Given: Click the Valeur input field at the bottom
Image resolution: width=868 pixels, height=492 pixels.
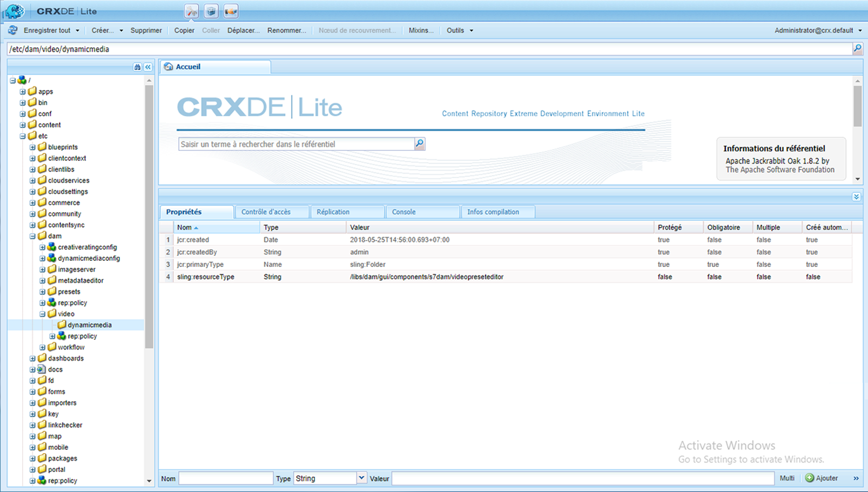Looking at the screenshot, I should 583,478.
